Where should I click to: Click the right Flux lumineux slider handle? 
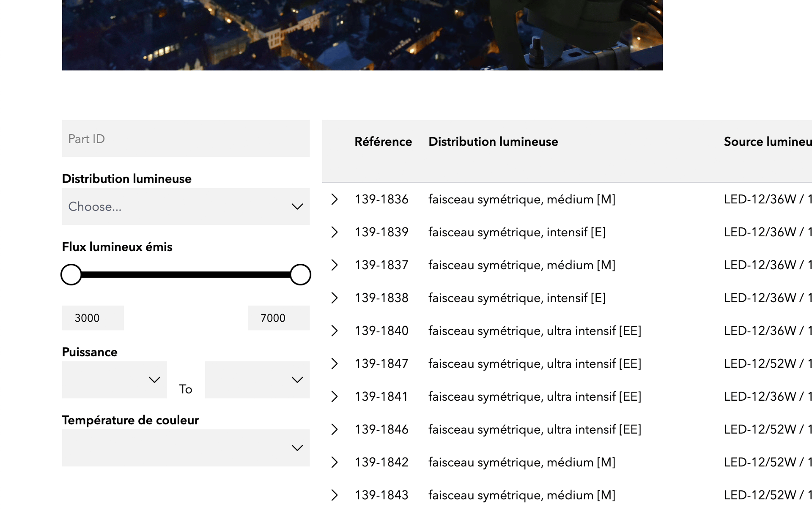click(301, 275)
